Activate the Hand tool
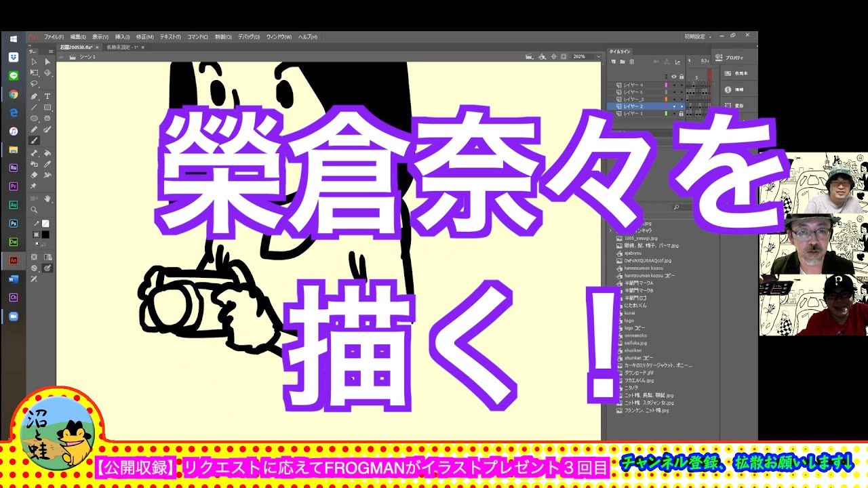The width and height of the screenshot is (868, 488). pos(47,199)
